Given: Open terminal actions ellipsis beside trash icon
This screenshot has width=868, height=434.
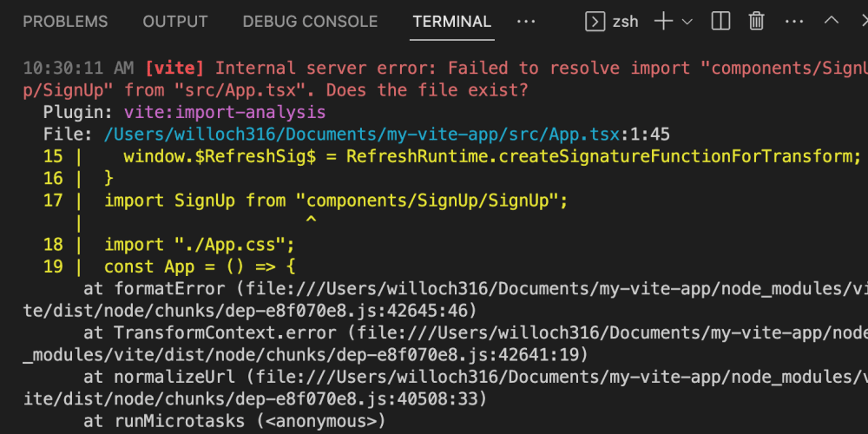Looking at the screenshot, I should [x=794, y=22].
